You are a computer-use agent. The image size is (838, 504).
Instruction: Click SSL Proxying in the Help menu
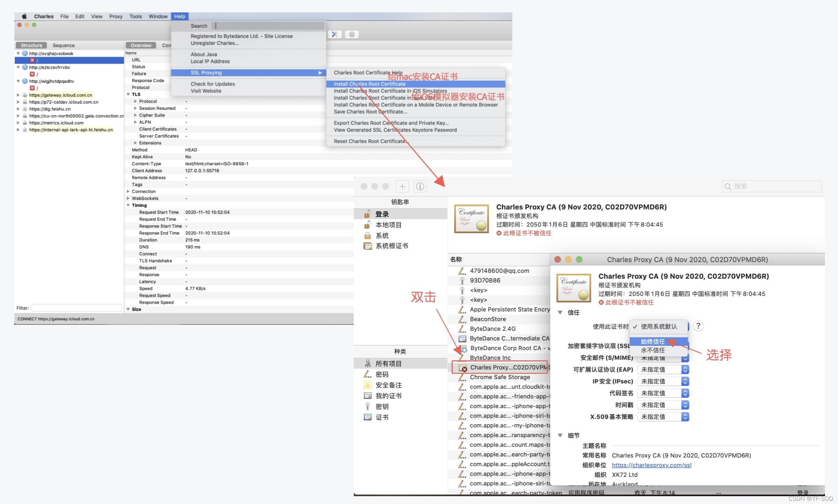[x=248, y=73]
